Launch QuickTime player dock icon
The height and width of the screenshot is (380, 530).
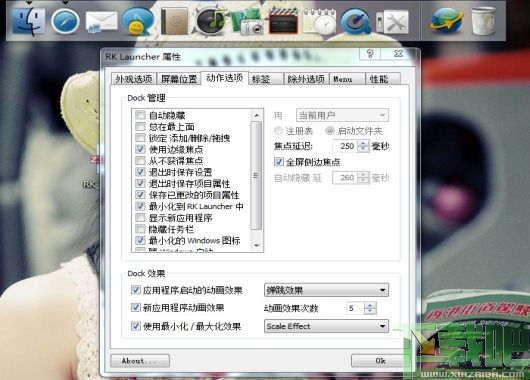click(x=356, y=21)
